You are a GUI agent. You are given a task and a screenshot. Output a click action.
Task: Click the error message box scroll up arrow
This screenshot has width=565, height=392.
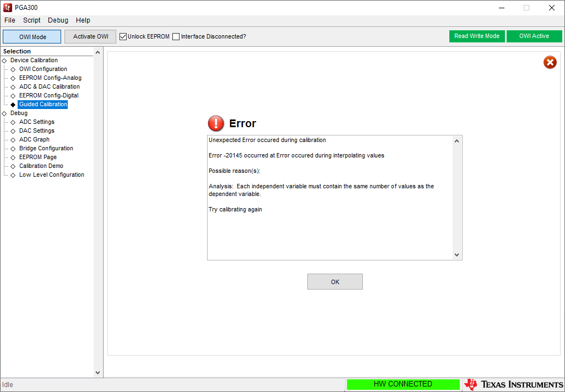click(x=457, y=141)
